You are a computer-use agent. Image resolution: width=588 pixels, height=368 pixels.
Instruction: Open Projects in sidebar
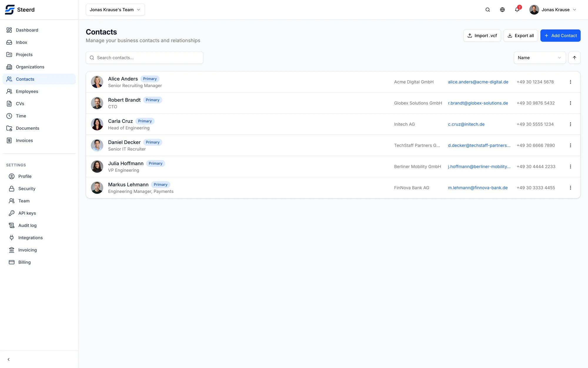point(39,55)
